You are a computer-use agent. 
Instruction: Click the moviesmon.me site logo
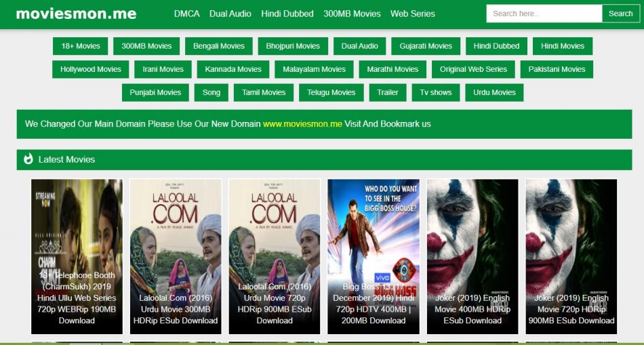tap(76, 14)
